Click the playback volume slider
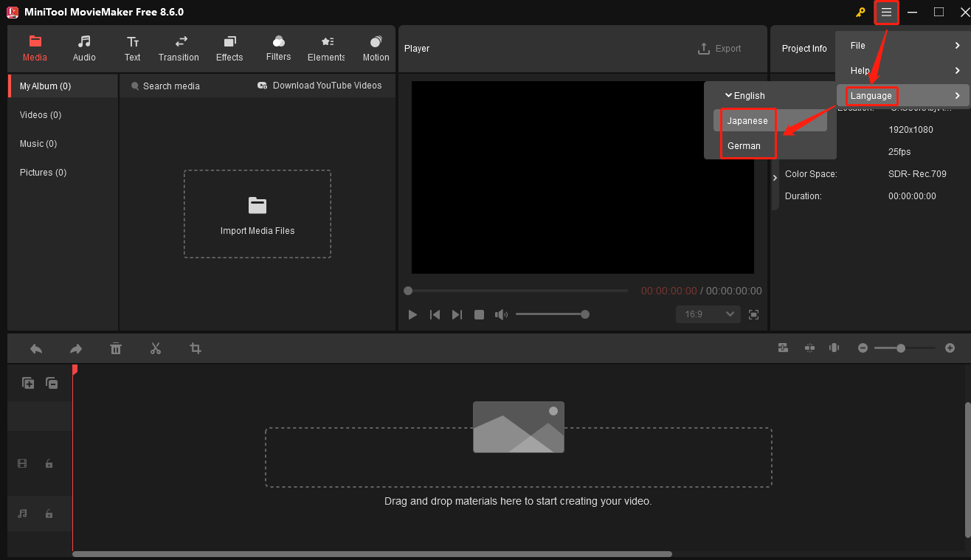971x560 pixels. 552,314
